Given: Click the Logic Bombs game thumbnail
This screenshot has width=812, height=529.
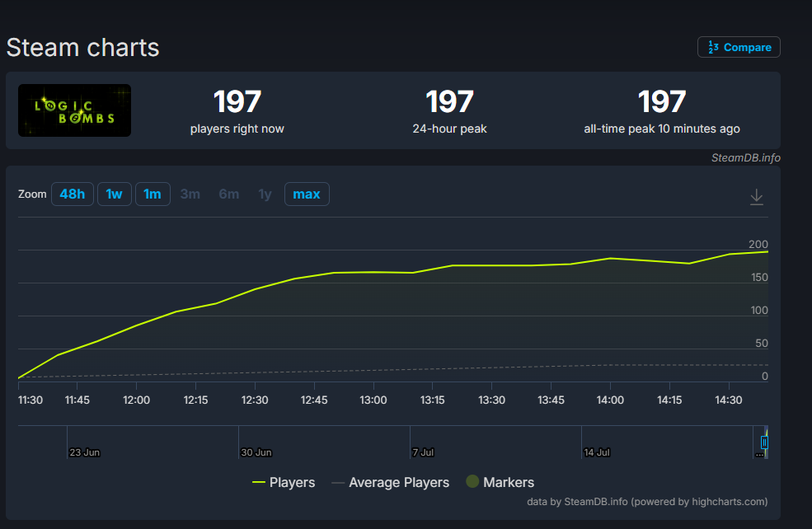Looking at the screenshot, I should [x=74, y=110].
